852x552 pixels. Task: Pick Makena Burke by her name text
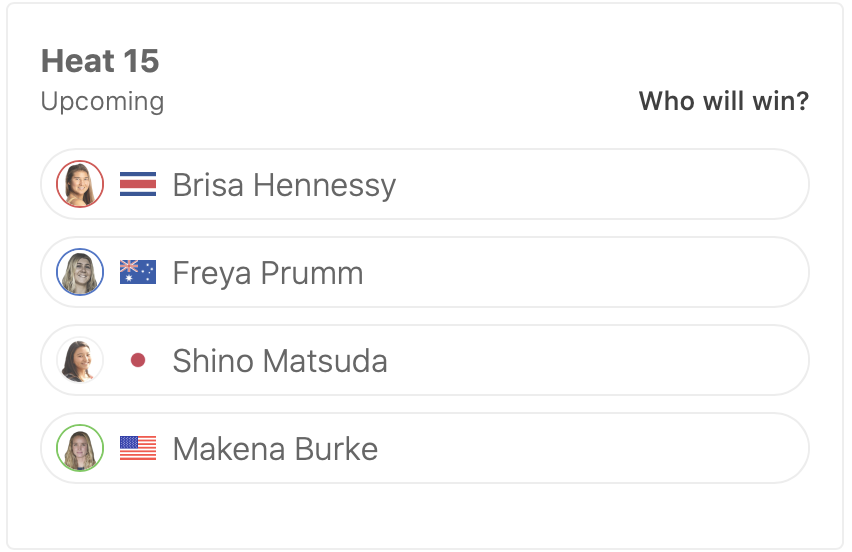point(275,449)
